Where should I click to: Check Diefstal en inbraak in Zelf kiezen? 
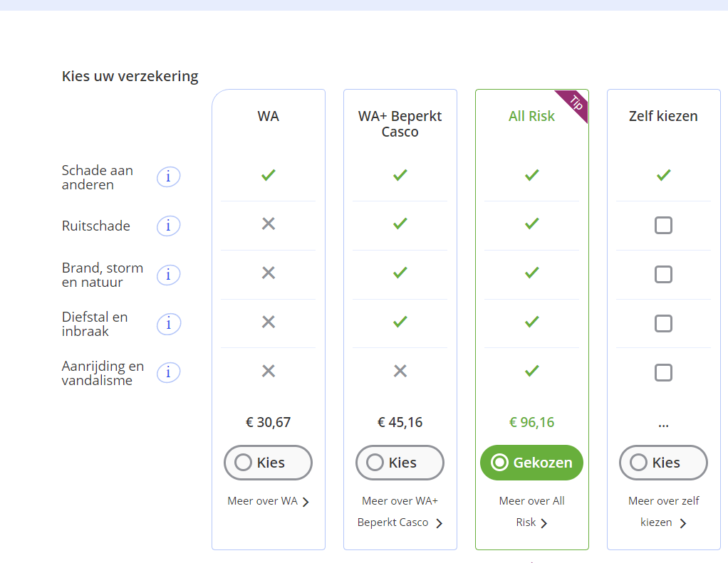click(663, 324)
